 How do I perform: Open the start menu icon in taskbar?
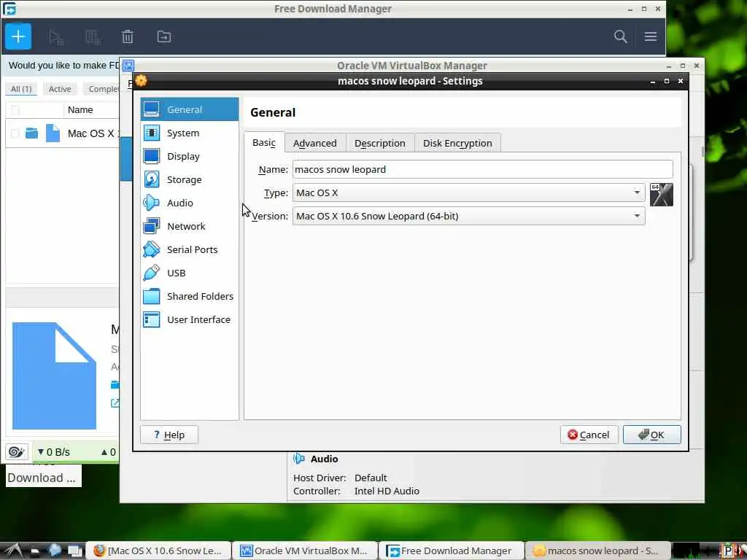click(13, 551)
